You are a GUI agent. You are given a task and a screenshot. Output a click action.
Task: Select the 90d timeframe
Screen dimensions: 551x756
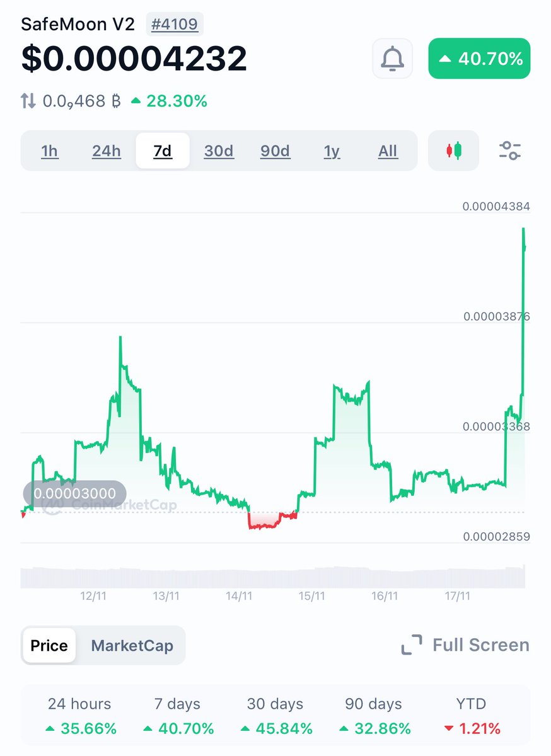(x=275, y=151)
